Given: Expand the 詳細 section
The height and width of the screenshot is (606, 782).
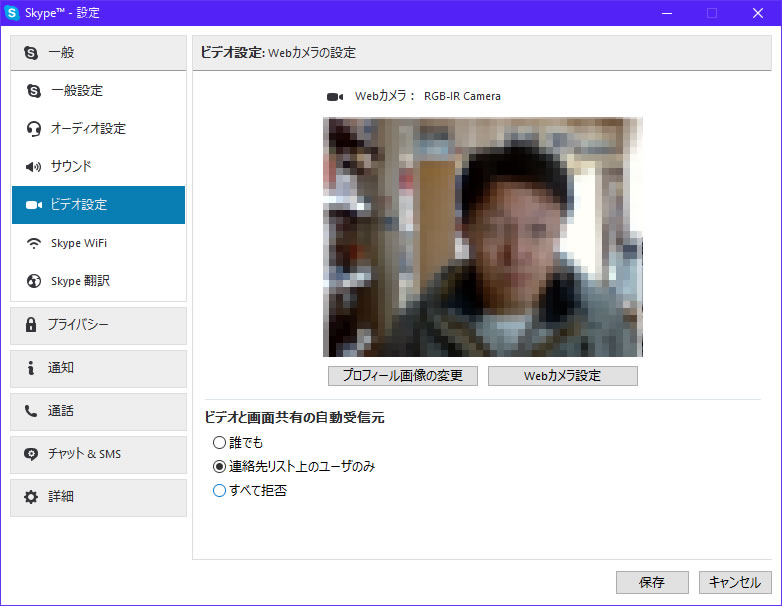Looking at the screenshot, I should (x=98, y=497).
